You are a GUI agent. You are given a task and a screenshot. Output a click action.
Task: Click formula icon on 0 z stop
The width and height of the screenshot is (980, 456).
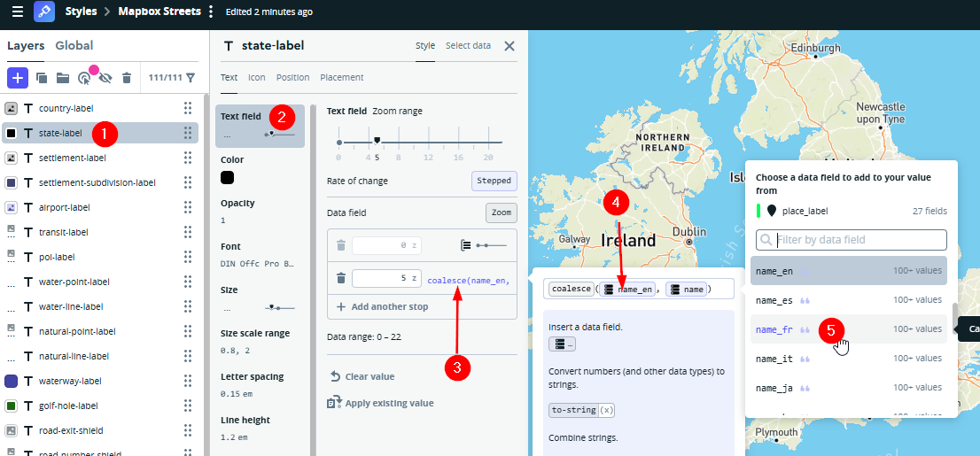(x=465, y=245)
